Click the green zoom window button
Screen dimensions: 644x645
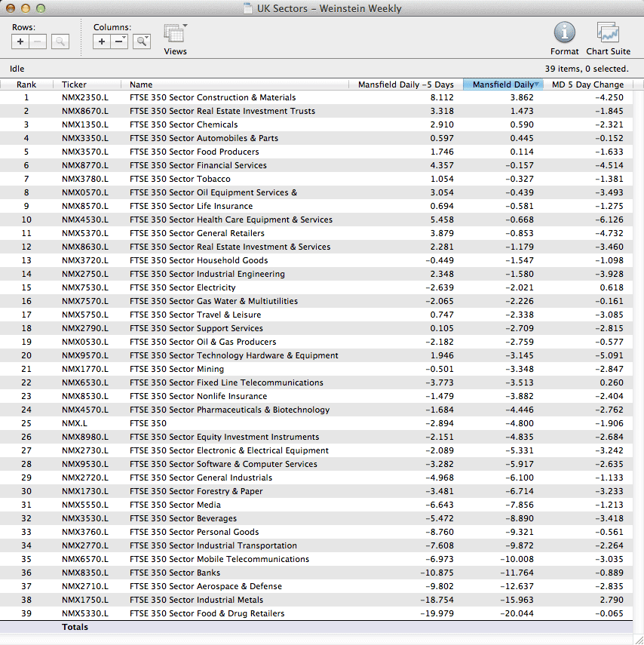coord(41,8)
